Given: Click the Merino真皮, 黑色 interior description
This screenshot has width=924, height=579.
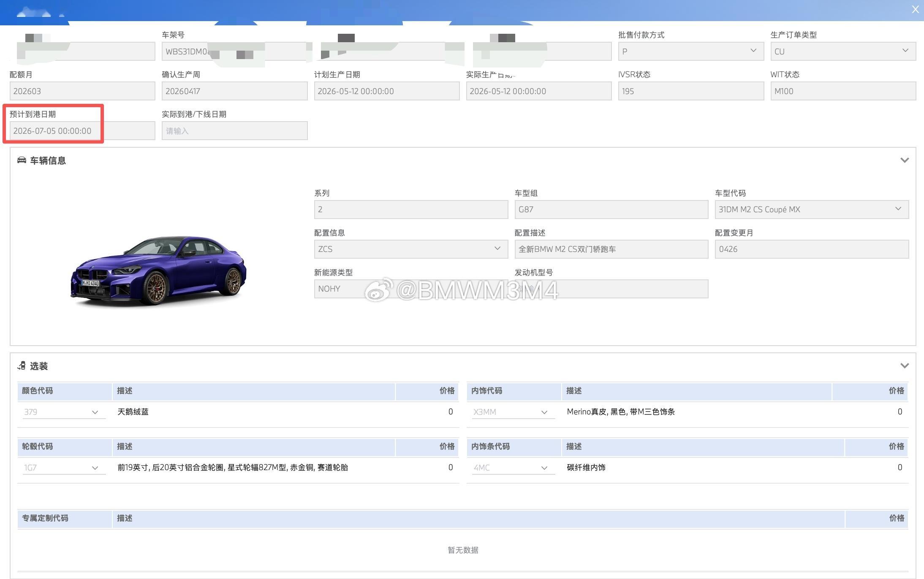Looking at the screenshot, I should pos(620,412).
